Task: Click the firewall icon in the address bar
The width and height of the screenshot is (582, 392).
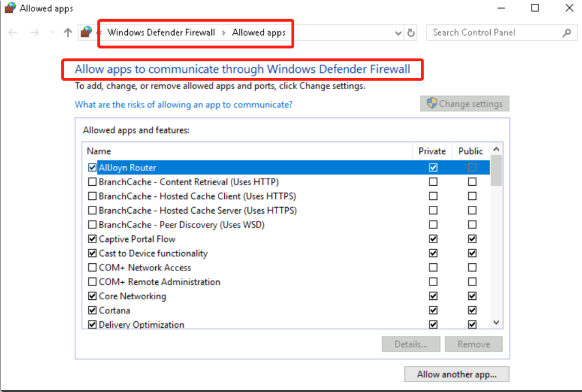Action: tap(86, 32)
